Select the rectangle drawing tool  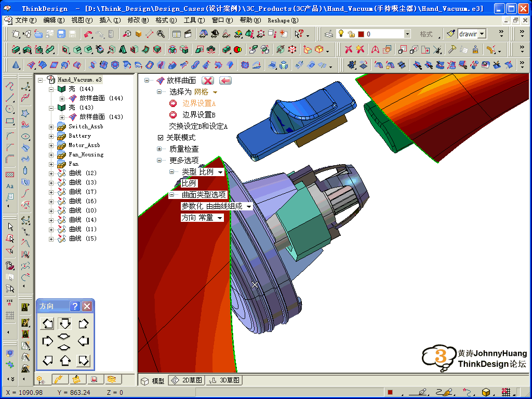(10, 121)
